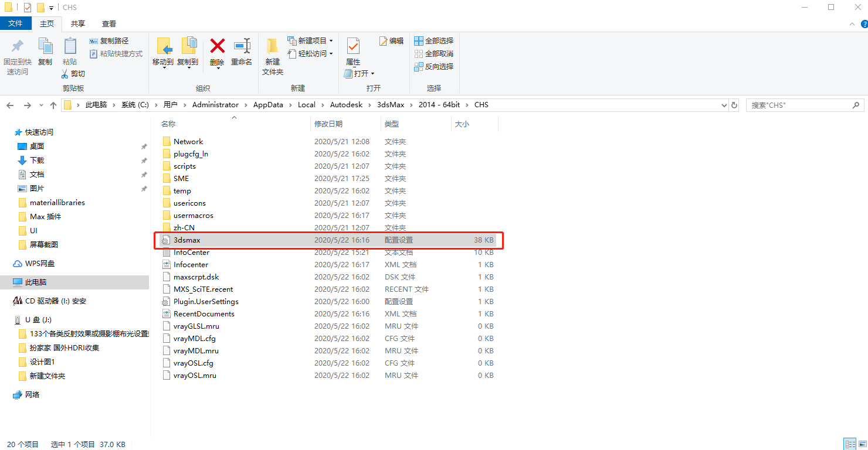Click Copy path (复制路径)

pos(109,41)
